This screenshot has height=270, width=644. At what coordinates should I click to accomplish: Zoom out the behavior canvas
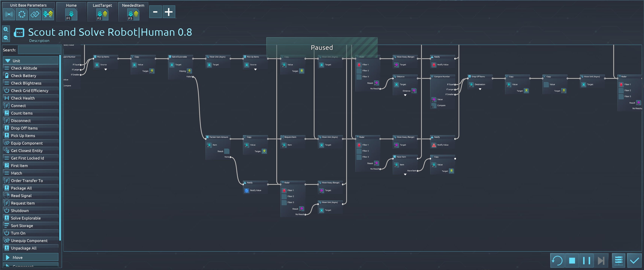[6, 38]
